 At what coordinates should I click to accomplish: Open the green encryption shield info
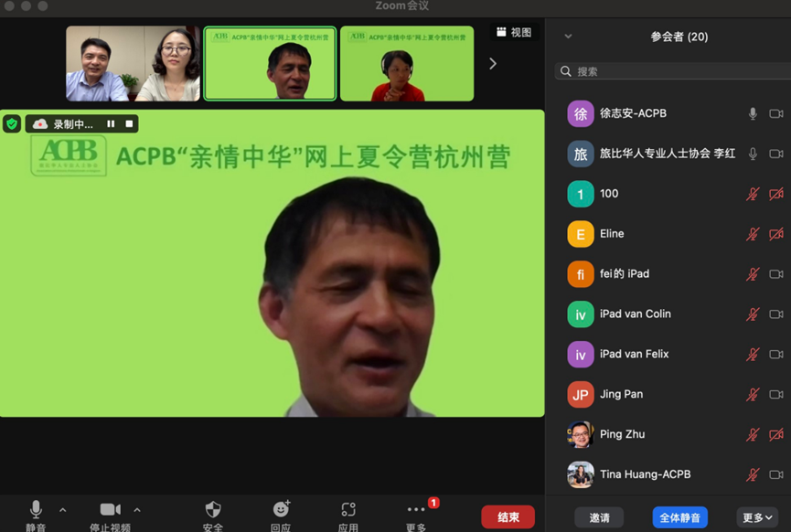coord(12,123)
